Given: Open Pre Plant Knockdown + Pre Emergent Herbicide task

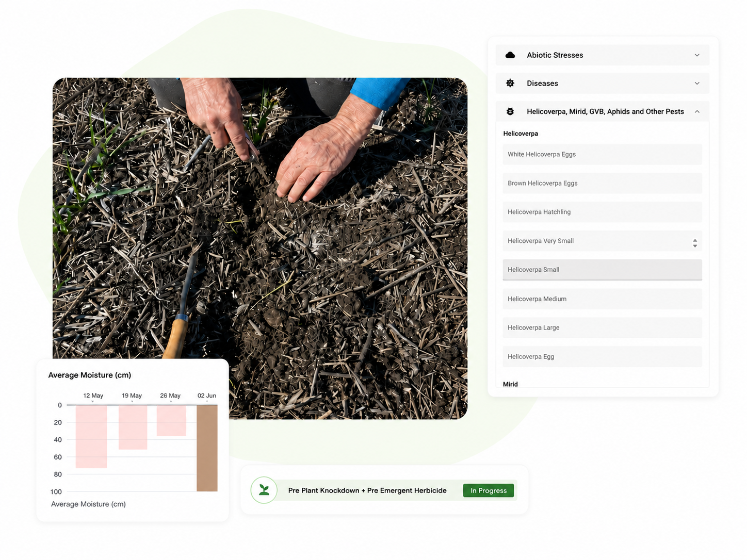Looking at the screenshot, I should click(367, 490).
